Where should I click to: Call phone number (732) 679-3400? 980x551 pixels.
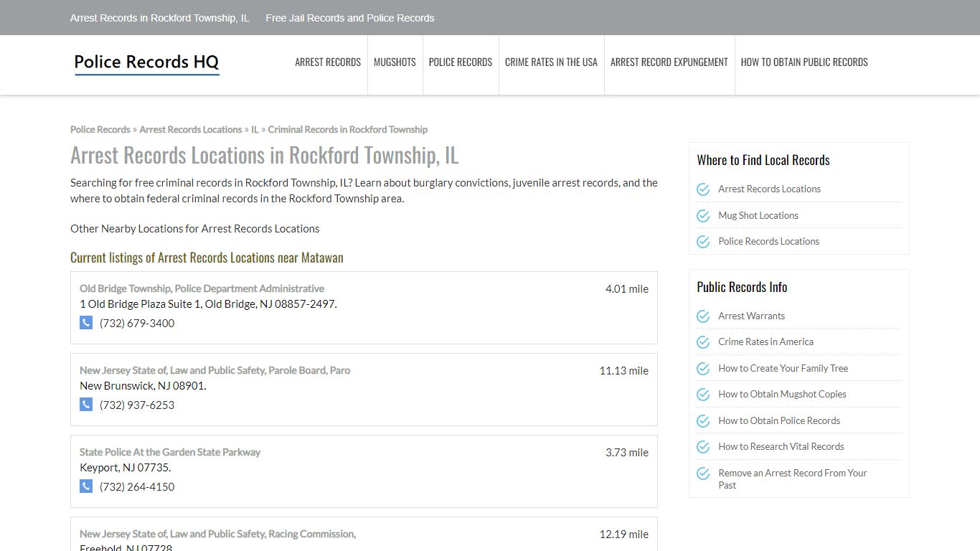(x=137, y=323)
